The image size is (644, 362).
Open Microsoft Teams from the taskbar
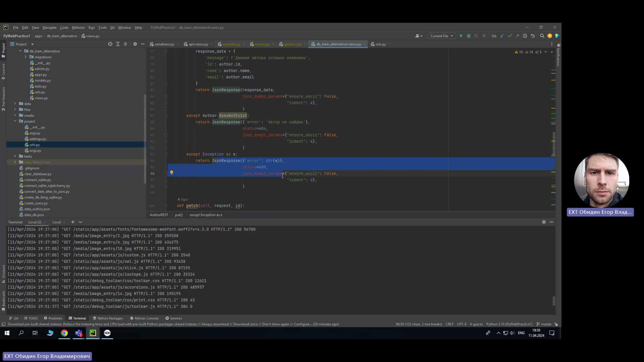(79, 333)
